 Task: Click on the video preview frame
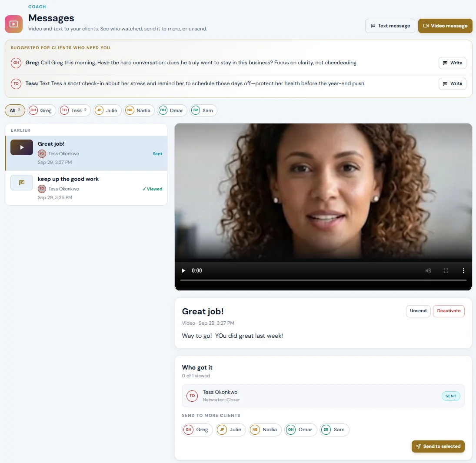tap(323, 191)
